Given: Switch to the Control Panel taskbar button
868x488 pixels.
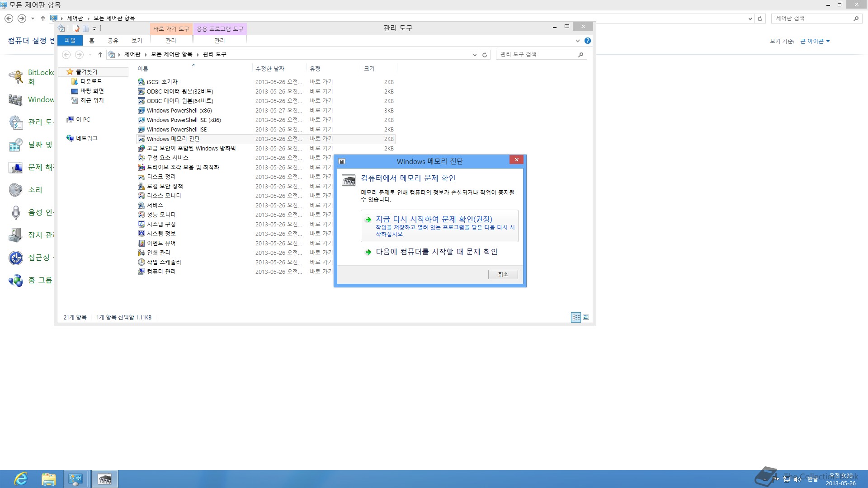Looking at the screenshot, I should pyautogui.click(x=75, y=479).
